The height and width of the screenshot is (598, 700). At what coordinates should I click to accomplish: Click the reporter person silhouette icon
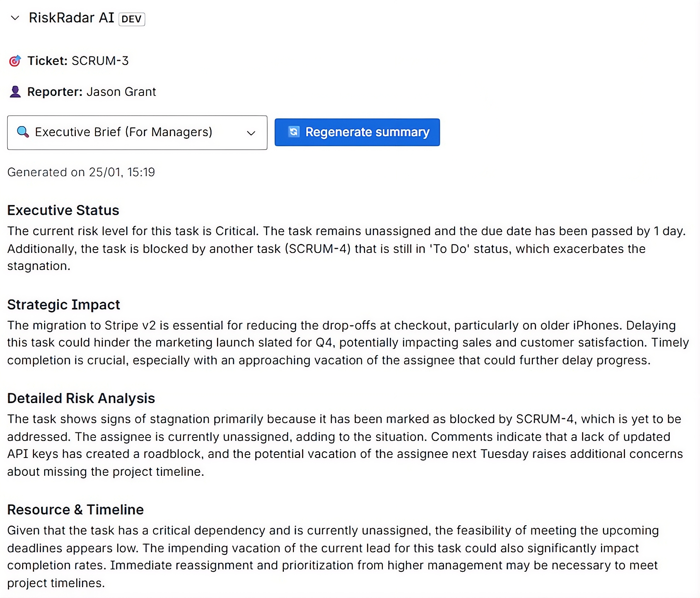[x=15, y=92]
